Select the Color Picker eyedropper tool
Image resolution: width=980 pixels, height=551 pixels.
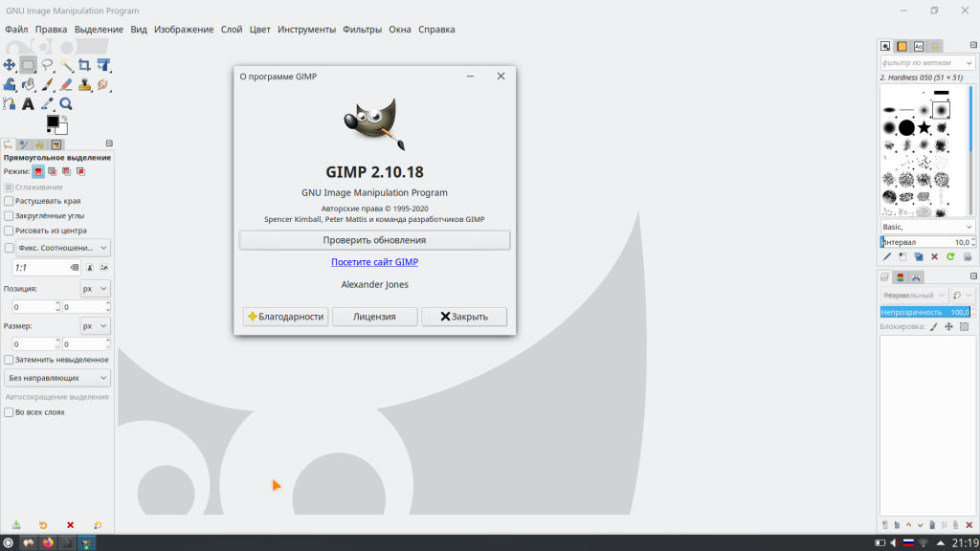[47, 103]
